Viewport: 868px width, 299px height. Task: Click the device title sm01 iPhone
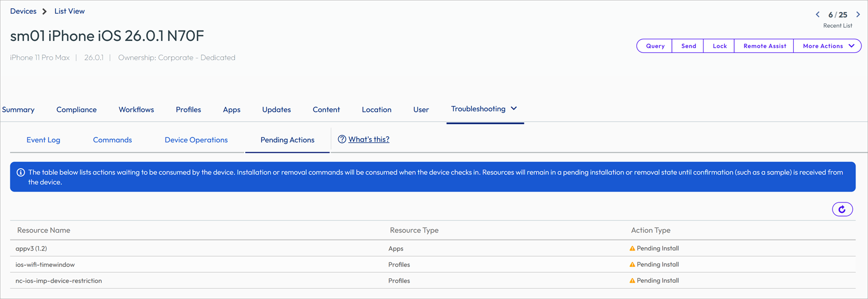pyautogui.click(x=107, y=35)
